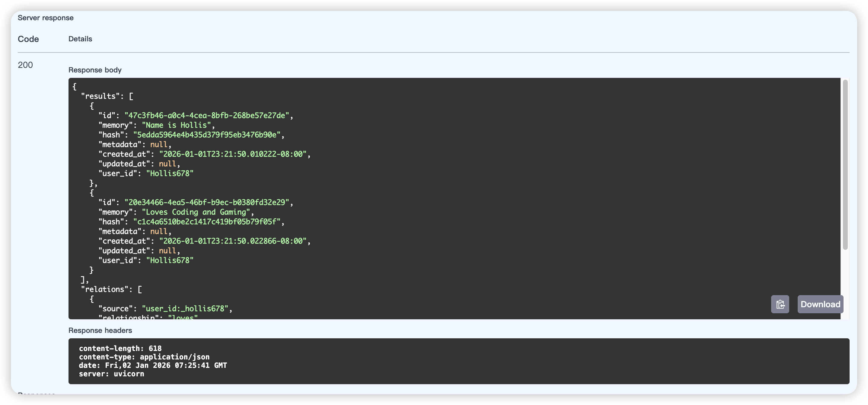Click the Server response heading
Viewport: 868px width, 405px height.
[x=46, y=18]
